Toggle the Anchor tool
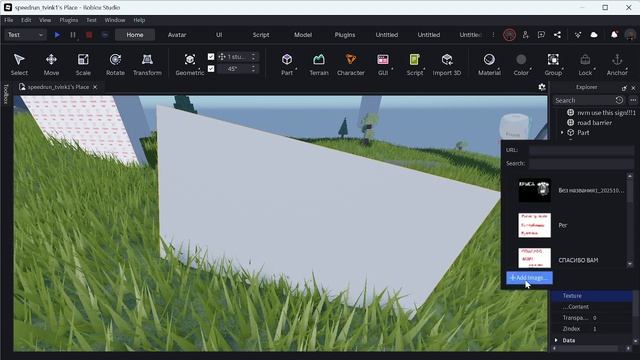 point(617,64)
